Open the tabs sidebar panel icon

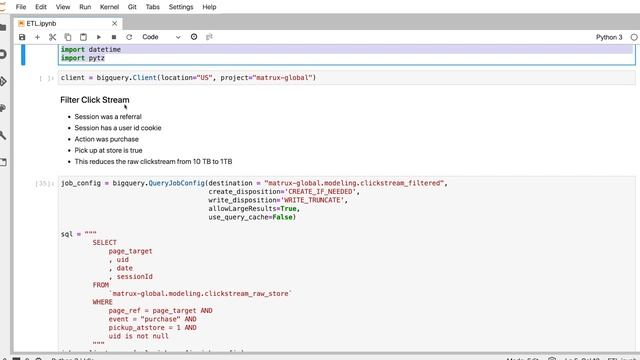(3, 162)
